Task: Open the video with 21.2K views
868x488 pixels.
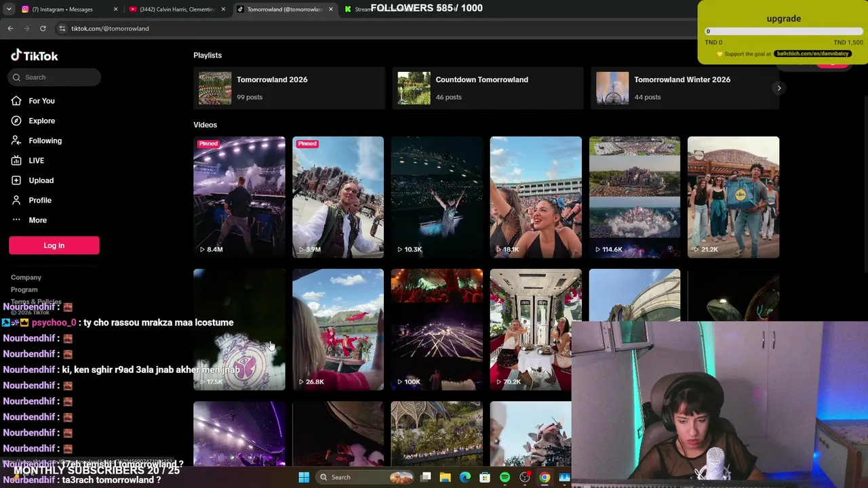Action: 733,197
